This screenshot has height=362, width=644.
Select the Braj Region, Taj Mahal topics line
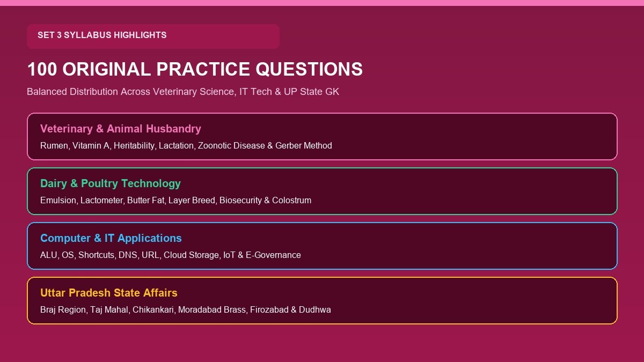click(186, 309)
